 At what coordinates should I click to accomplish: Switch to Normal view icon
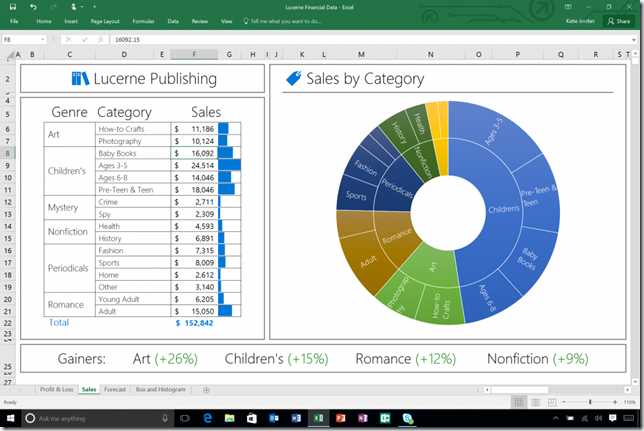pyautogui.click(x=519, y=402)
